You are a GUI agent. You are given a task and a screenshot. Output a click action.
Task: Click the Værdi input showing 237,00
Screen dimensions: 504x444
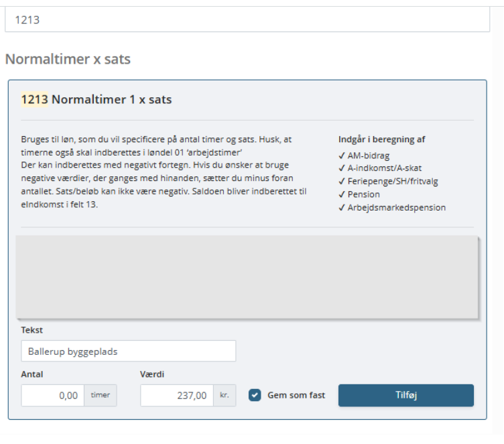176,396
